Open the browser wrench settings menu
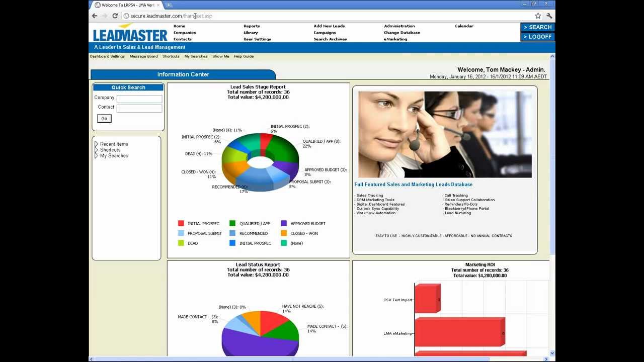 pyautogui.click(x=549, y=16)
